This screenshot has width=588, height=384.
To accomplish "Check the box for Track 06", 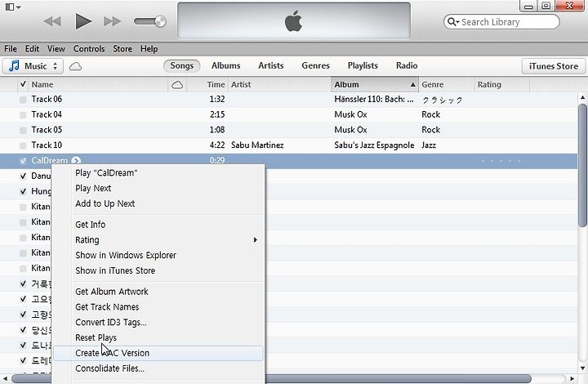I will coord(23,100).
